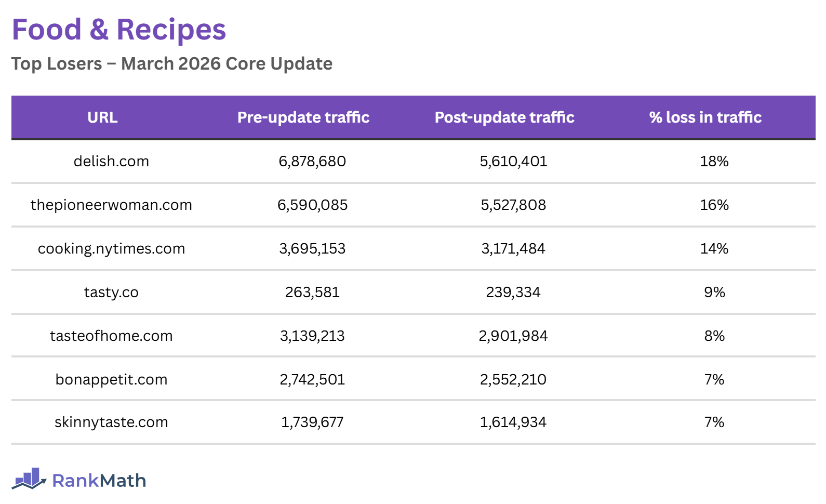Click the cooking.nytimes.com entry
The height and width of the screenshot is (504, 826).
point(111,249)
